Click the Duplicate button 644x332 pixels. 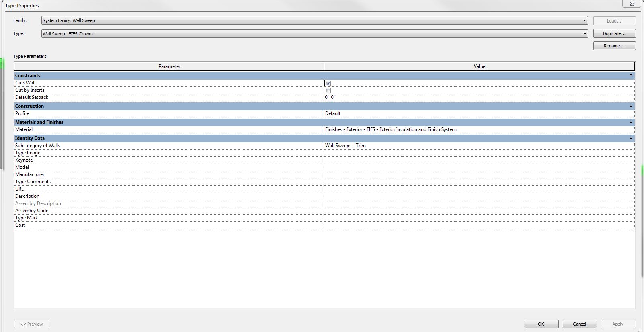tap(614, 33)
